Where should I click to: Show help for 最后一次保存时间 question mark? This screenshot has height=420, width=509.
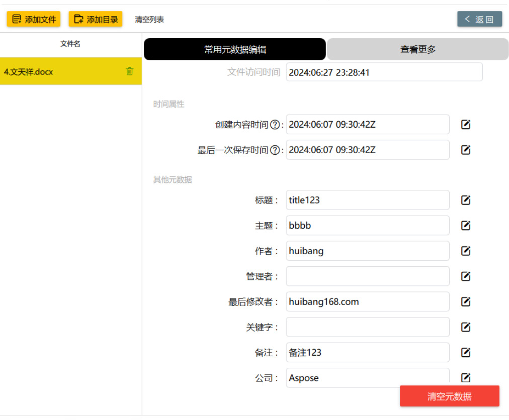275,150
